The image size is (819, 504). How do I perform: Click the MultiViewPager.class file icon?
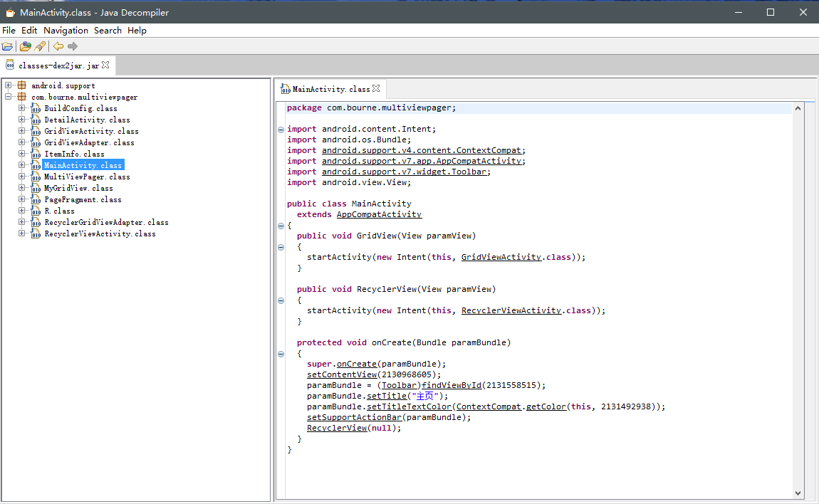click(x=36, y=177)
